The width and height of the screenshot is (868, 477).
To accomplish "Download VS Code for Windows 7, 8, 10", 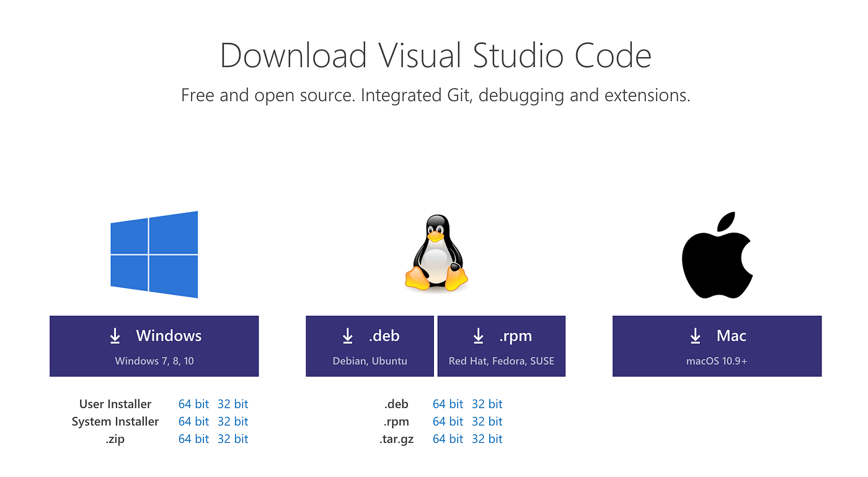I will click(154, 345).
